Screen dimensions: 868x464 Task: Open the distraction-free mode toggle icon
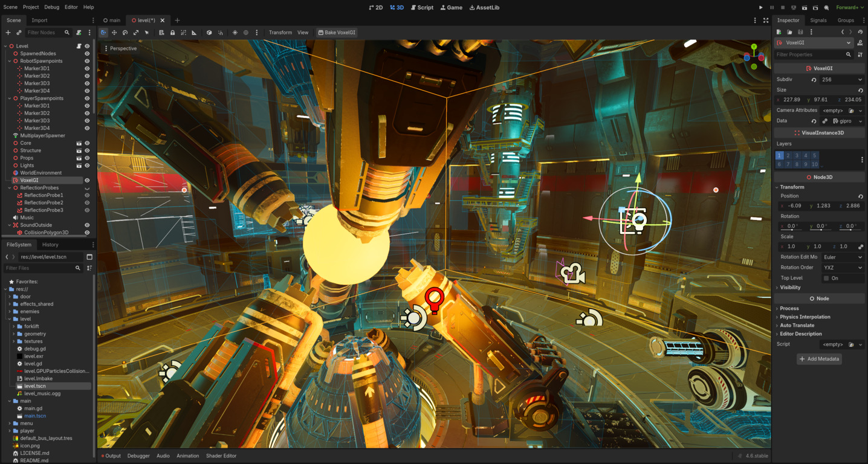(766, 20)
